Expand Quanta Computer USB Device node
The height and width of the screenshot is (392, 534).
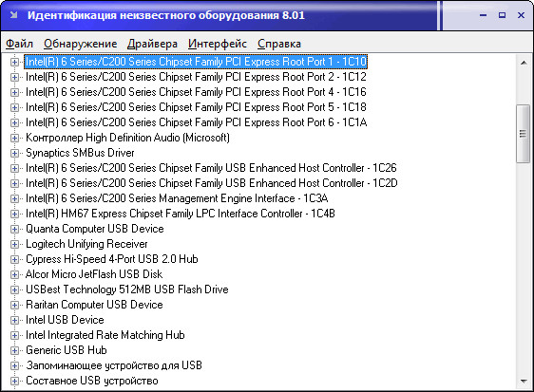click(x=14, y=229)
